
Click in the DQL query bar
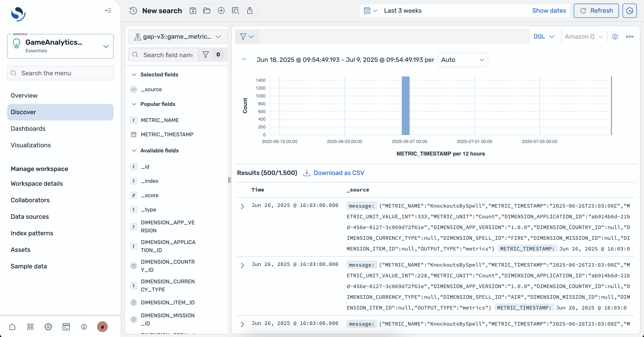(x=394, y=37)
